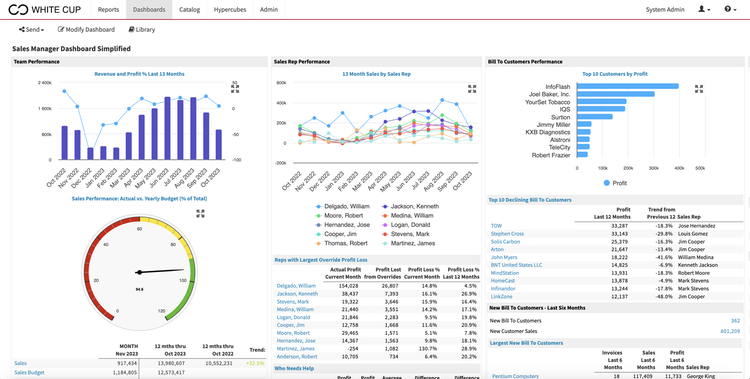Expand 13 Month Sales chart to fullscreen
Viewport: 750px width, 379px height.
point(471,89)
